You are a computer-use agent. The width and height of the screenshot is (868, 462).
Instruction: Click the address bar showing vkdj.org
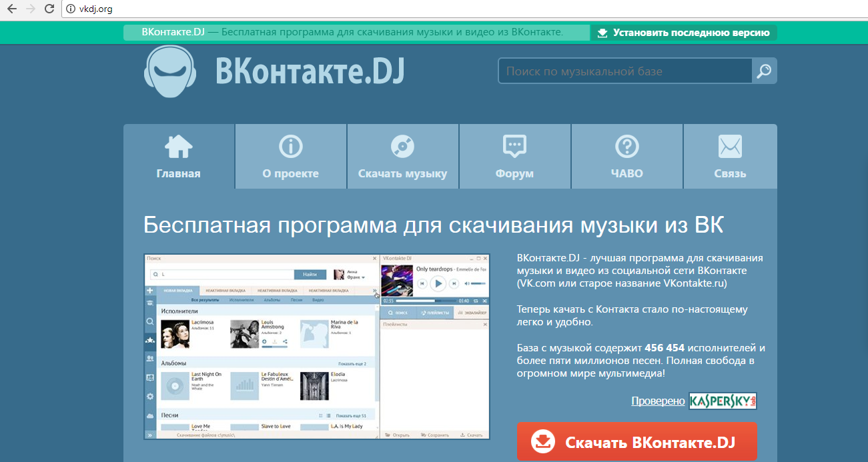point(400,9)
